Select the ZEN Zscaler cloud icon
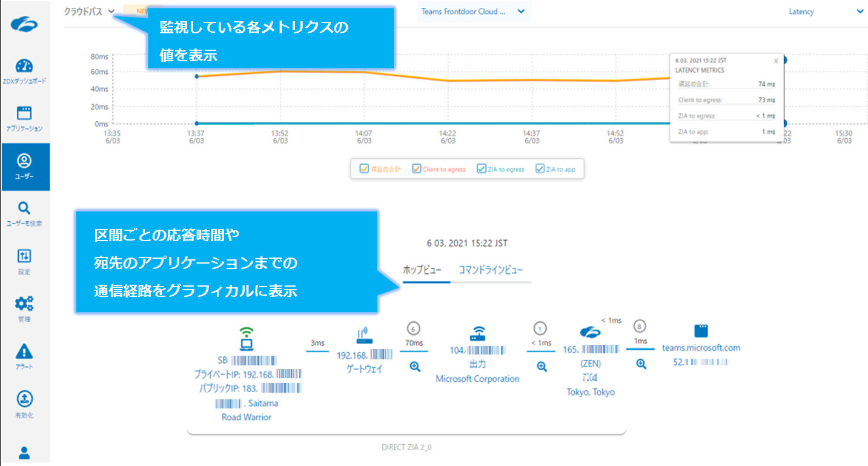This screenshot has height=466, width=868. [x=590, y=333]
